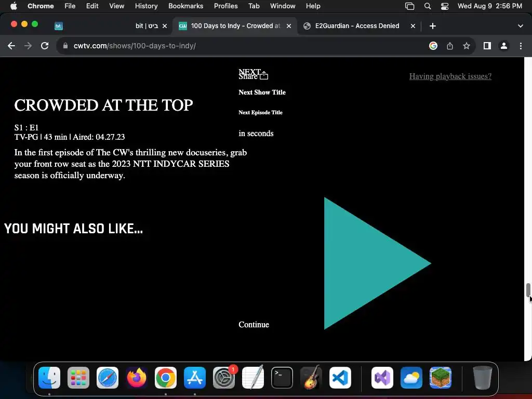The image size is (532, 399).
Task: Click the Next Episode Title text
Action: [260, 112]
